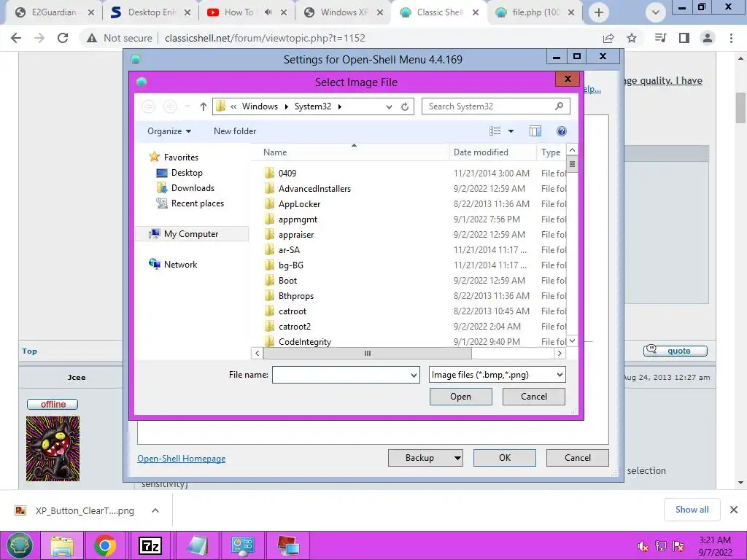This screenshot has width=747, height=560.
Task: Open Chrome three-dot menu
Action: [x=731, y=38]
